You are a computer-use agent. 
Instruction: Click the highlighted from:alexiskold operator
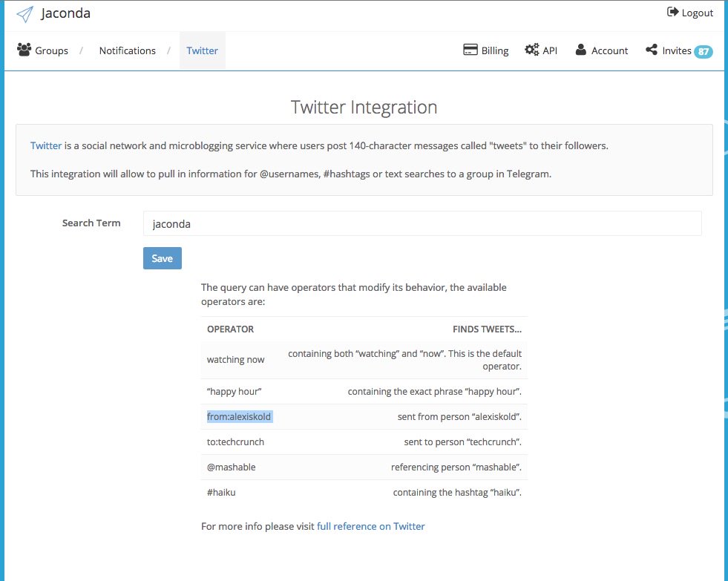[240, 417]
